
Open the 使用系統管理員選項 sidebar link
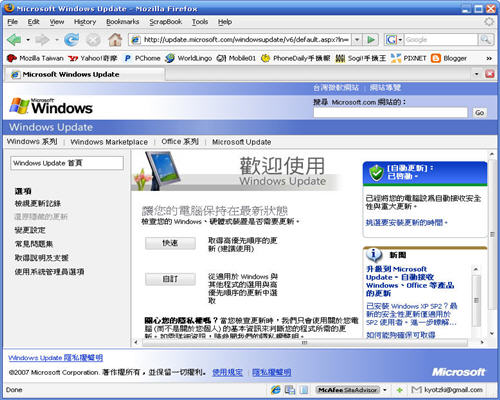pyautogui.click(x=49, y=272)
